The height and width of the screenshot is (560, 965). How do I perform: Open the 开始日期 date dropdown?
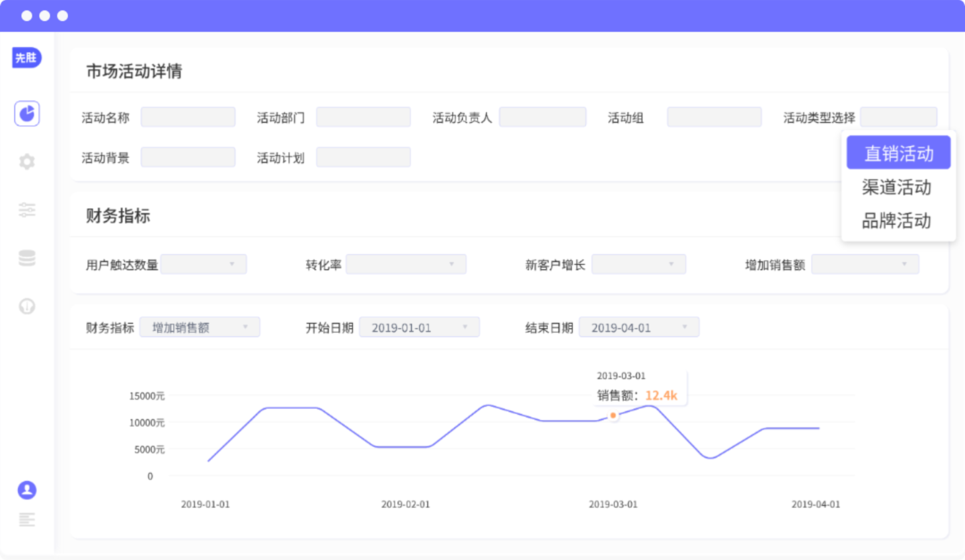click(419, 328)
